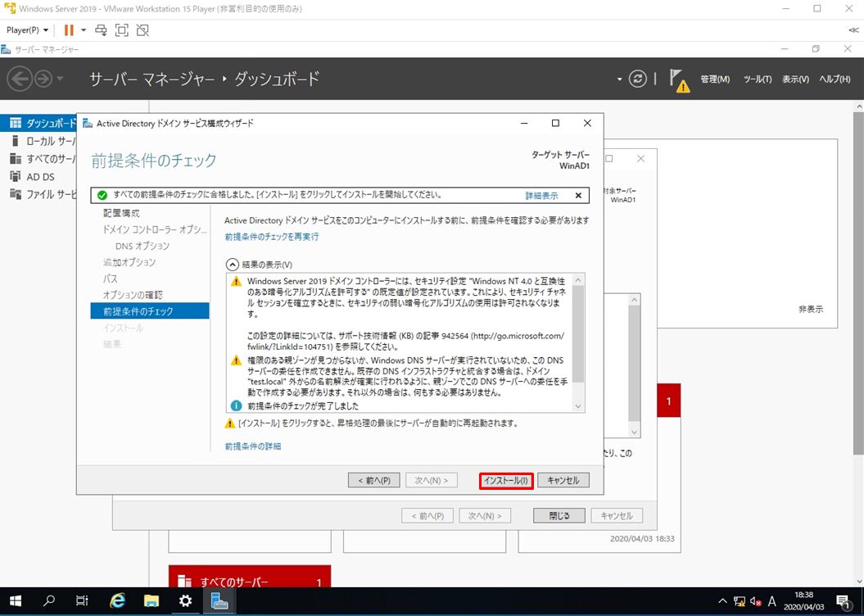Select ドメイン コントローラー オプション wizard step
The image size is (864, 616).
click(155, 229)
